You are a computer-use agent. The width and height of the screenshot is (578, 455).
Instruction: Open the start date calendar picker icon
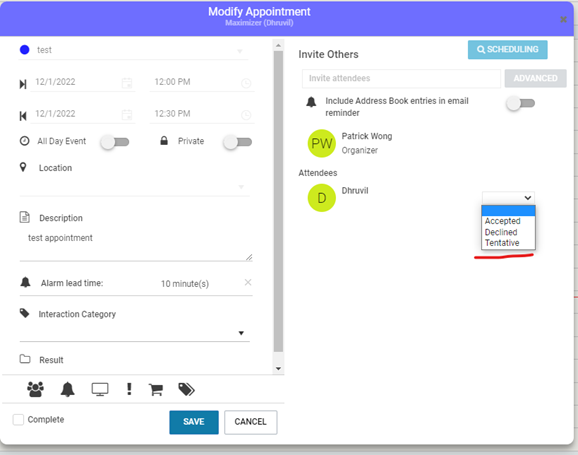[127, 83]
